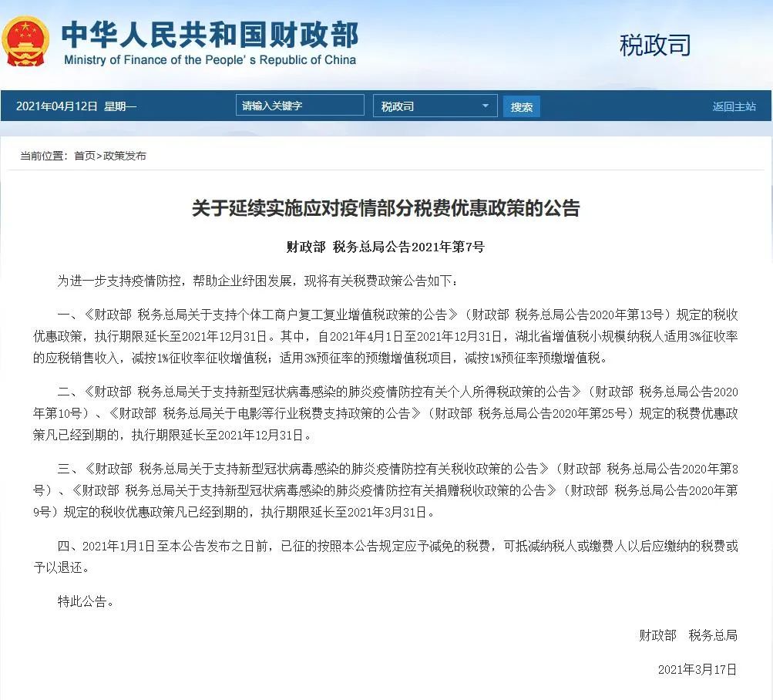Screen dimensions: 773x700
Task: Select the 税政司 department heading at top right
Action: 655,45
